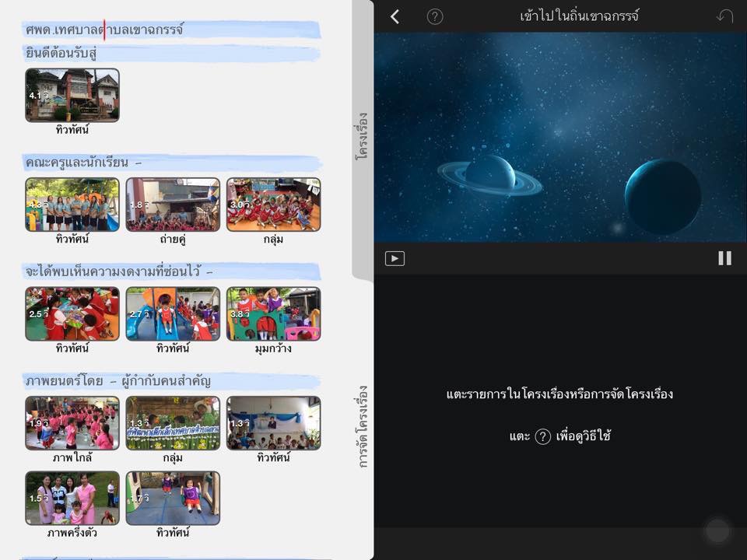Select the ภาพครึ่งตัว 1.5-second clip
Screen dimensions: 747x560
72,498
